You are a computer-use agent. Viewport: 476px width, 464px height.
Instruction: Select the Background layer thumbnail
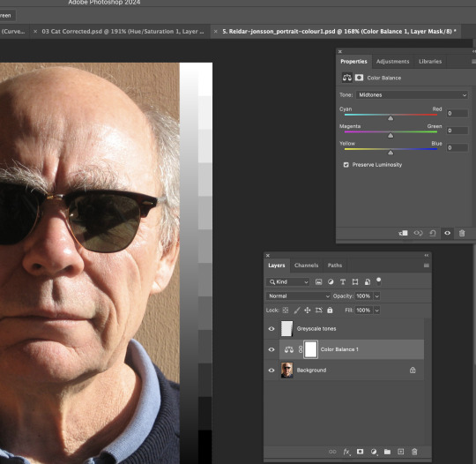click(x=286, y=370)
